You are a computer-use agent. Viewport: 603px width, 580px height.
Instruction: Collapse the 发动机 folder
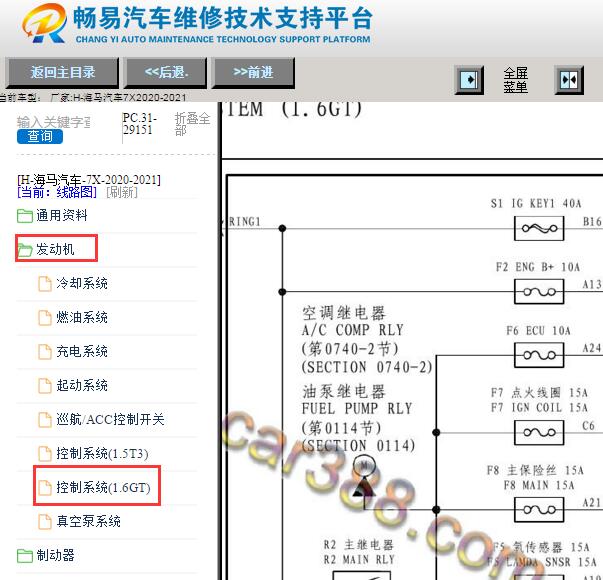pos(55,249)
